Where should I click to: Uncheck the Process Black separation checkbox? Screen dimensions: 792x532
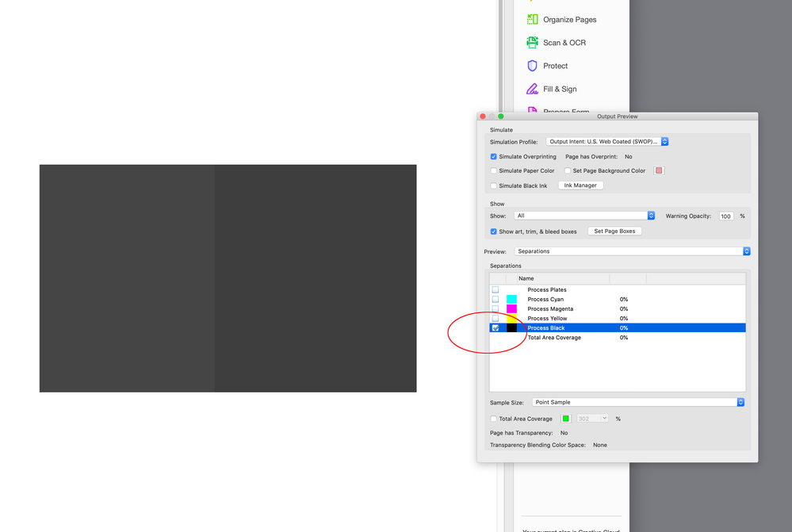(x=497, y=327)
